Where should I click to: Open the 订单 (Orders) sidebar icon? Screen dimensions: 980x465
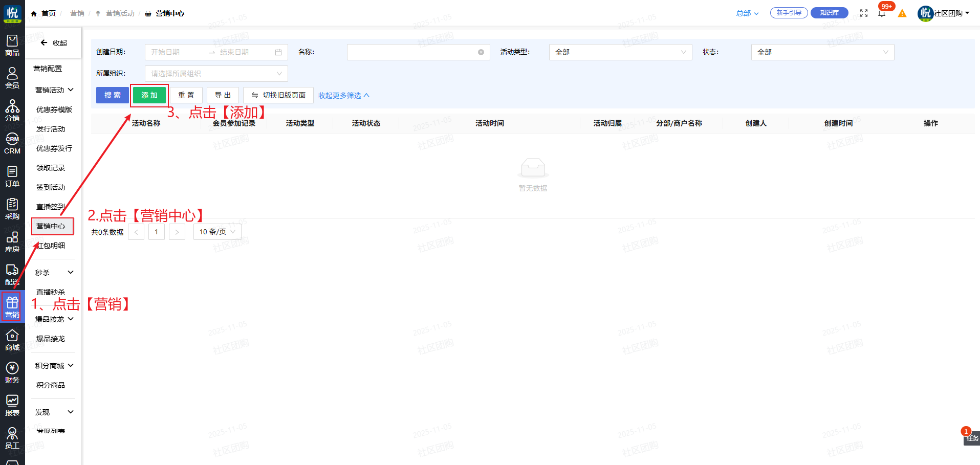(12, 176)
